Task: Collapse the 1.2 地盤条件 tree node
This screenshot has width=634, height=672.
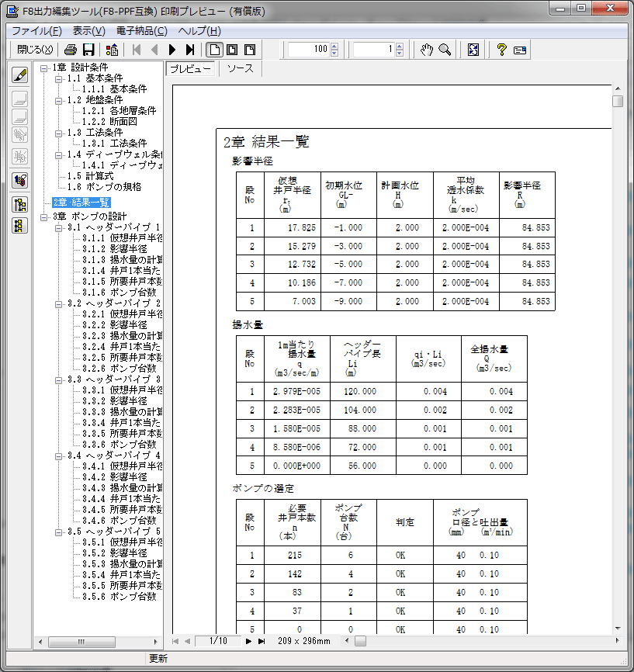Action: 58,101
